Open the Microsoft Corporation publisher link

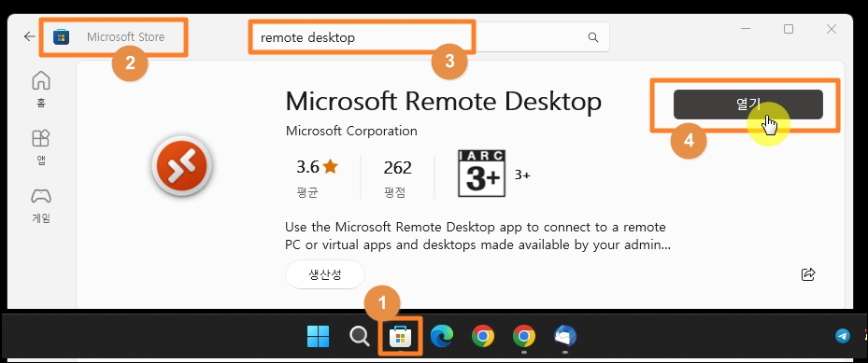pyautogui.click(x=351, y=131)
